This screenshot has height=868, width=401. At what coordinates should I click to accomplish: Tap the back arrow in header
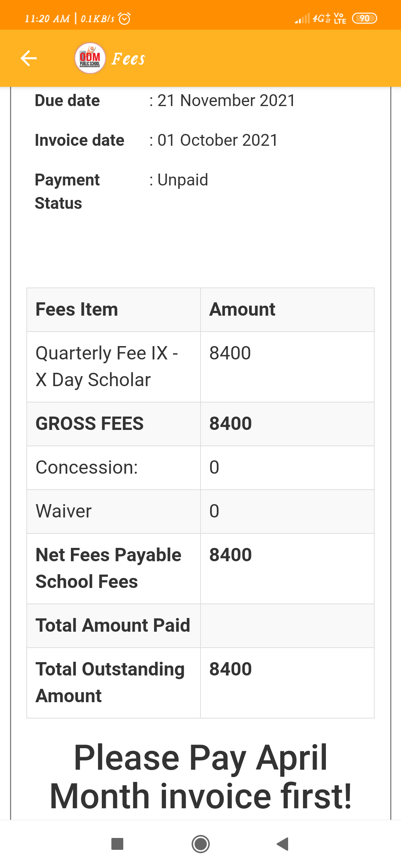(29, 58)
